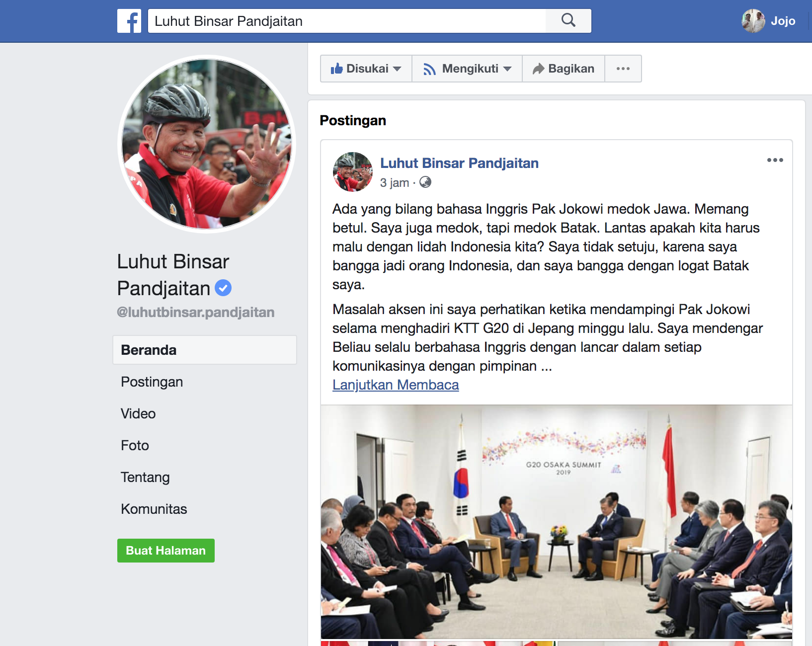Click the post author's small avatar
812x646 pixels.
point(353,172)
